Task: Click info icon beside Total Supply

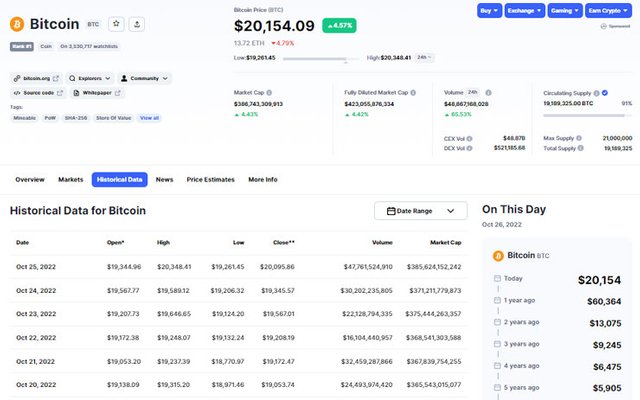Action: [x=580, y=148]
